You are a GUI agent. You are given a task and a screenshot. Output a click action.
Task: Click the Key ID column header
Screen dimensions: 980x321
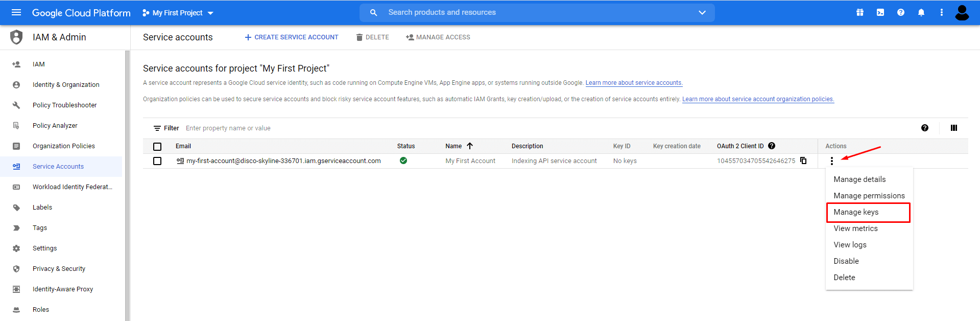pyautogui.click(x=622, y=146)
